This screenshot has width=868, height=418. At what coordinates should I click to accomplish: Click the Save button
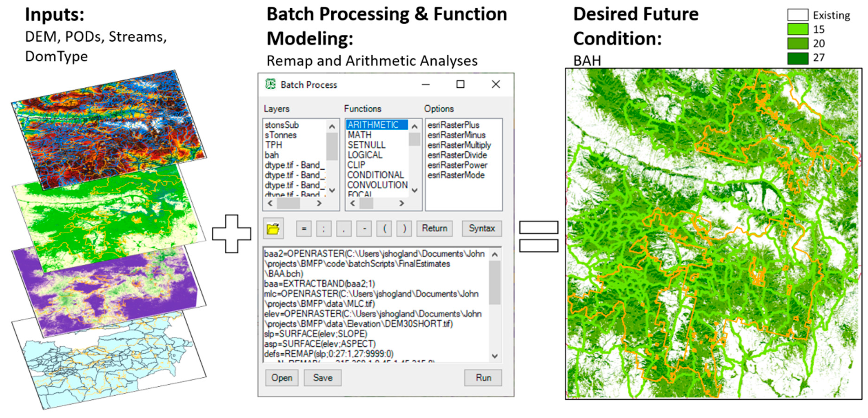[x=322, y=378]
